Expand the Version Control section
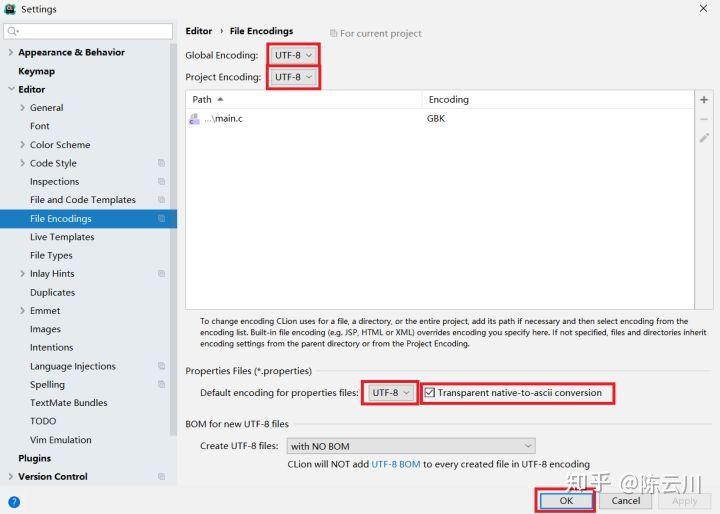720x514 pixels. coord(10,477)
